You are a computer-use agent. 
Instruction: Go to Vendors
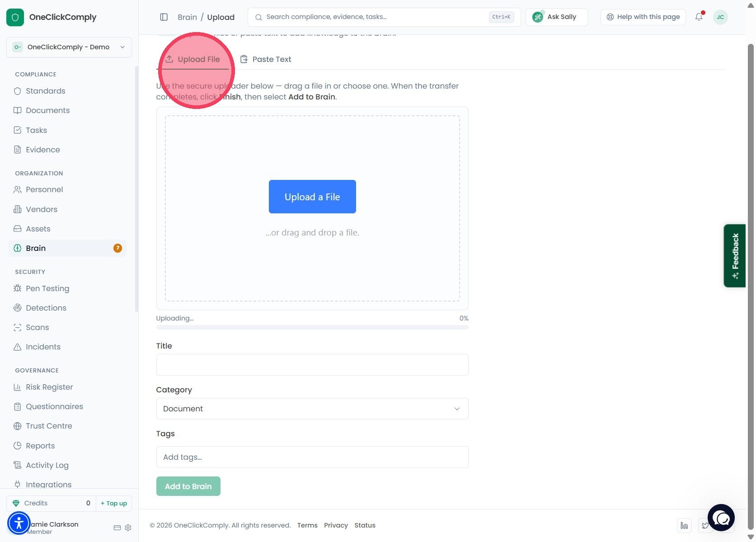tap(41, 209)
